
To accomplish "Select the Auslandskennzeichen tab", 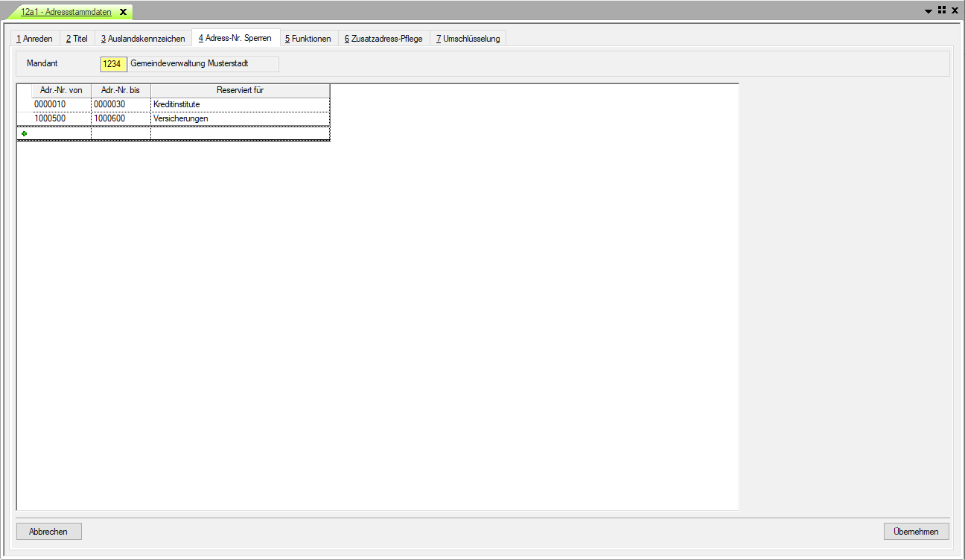I will (x=143, y=39).
